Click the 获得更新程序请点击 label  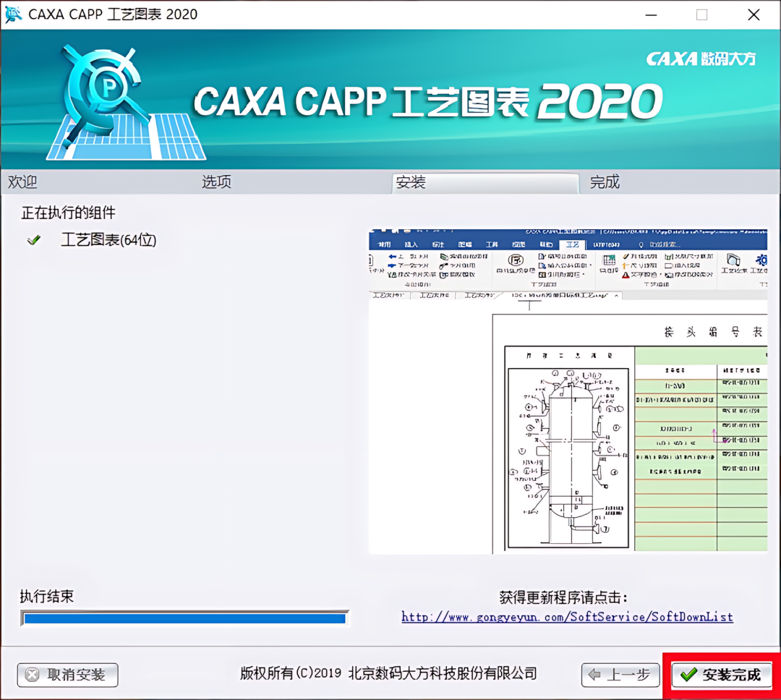tap(563, 597)
